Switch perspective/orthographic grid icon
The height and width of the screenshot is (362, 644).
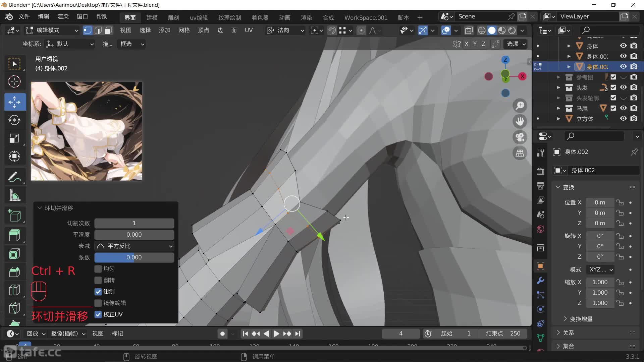(520, 153)
